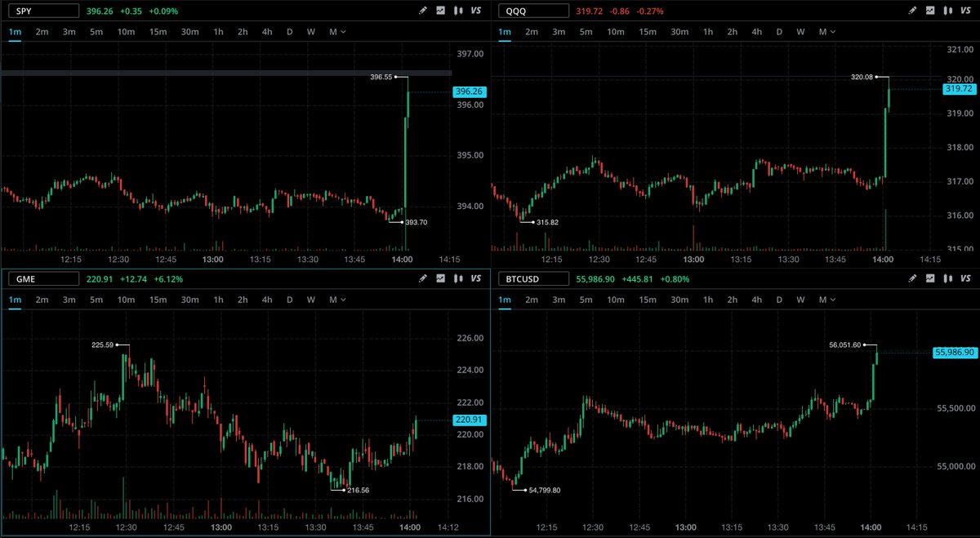Set SPY chart to W weekly timeframe

[x=311, y=31]
